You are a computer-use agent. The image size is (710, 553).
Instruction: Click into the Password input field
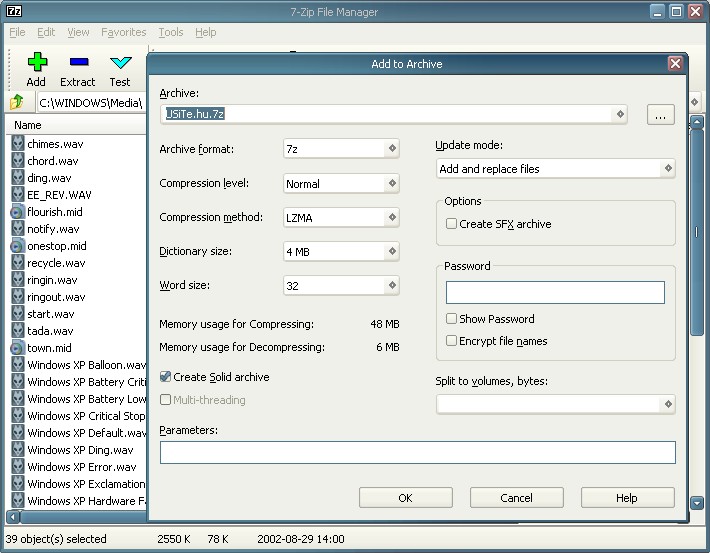point(555,292)
